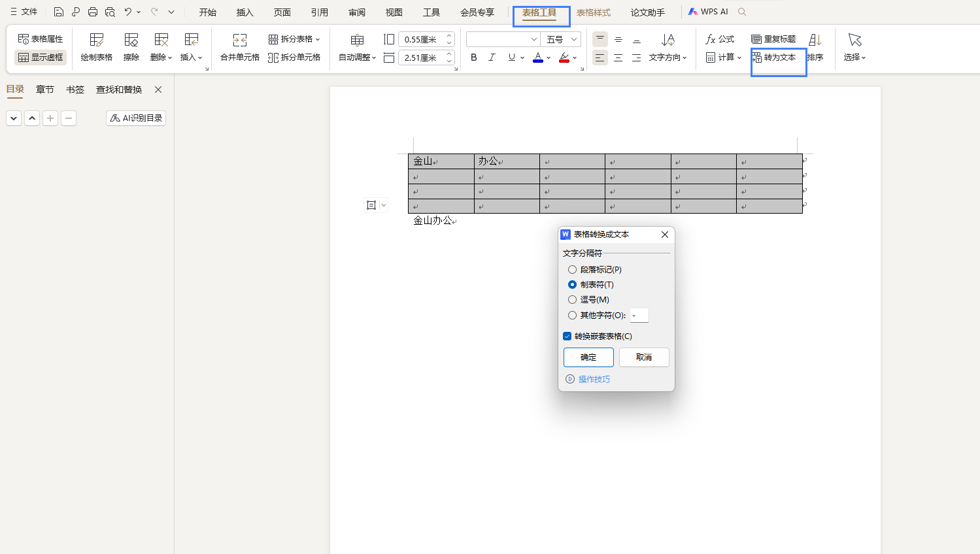Select 制表符(T) radio option
The width and height of the screenshot is (980, 554).
(x=591, y=284)
